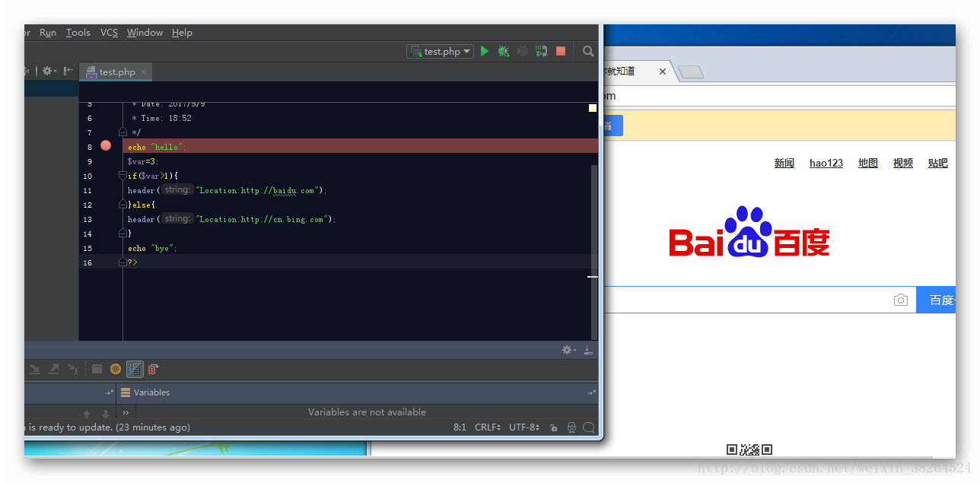Restore the Variables panel layout icon
Screen dimensions: 980x483
pos(591,392)
